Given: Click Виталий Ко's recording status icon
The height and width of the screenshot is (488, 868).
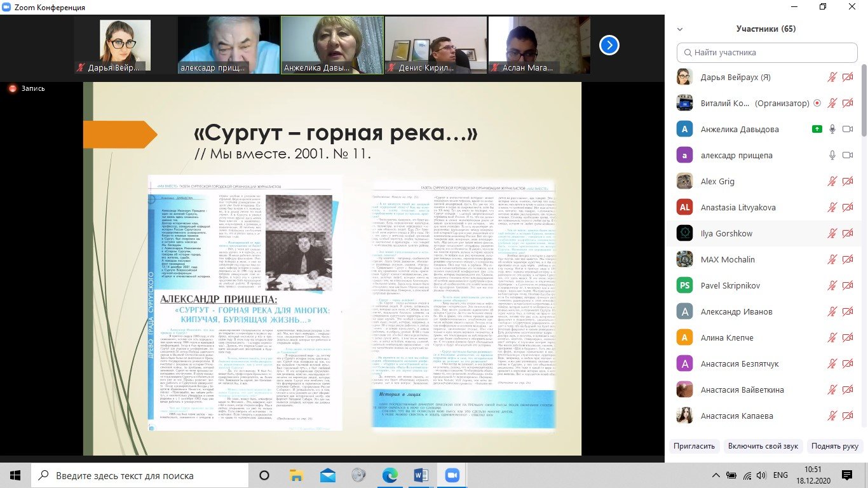Looking at the screenshot, I should (817, 103).
